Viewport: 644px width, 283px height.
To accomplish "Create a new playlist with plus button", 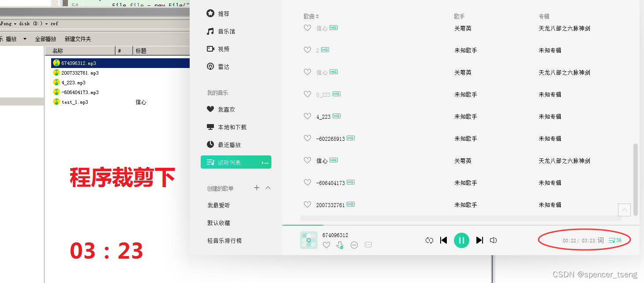I will 257,188.
